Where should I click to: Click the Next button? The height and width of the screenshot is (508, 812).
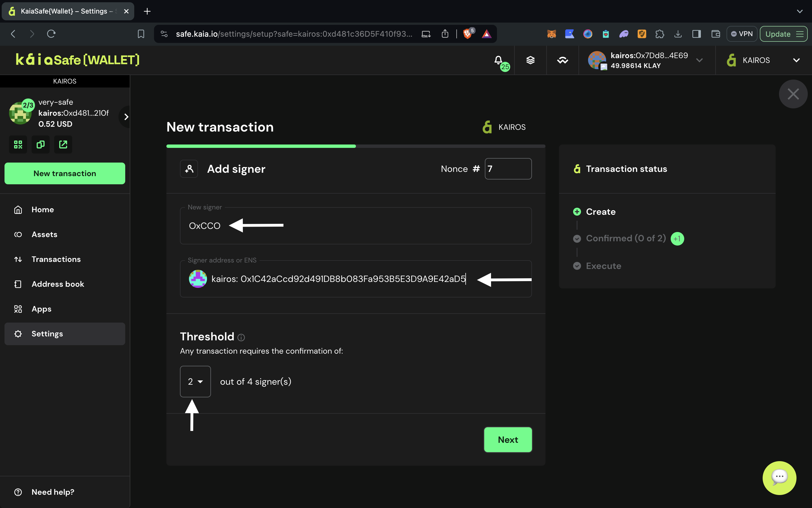[x=508, y=440]
